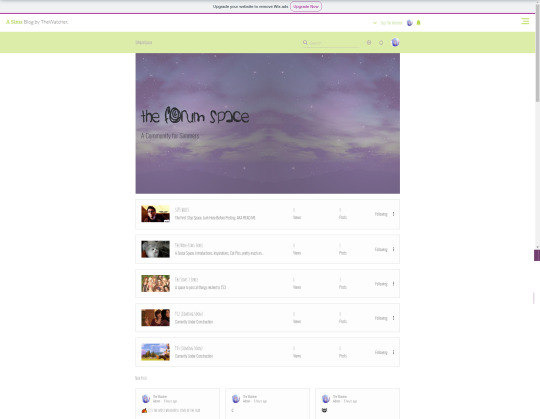Toggle Following on the colorful landscape category row
The image size is (540, 419).
[x=381, y=352]
